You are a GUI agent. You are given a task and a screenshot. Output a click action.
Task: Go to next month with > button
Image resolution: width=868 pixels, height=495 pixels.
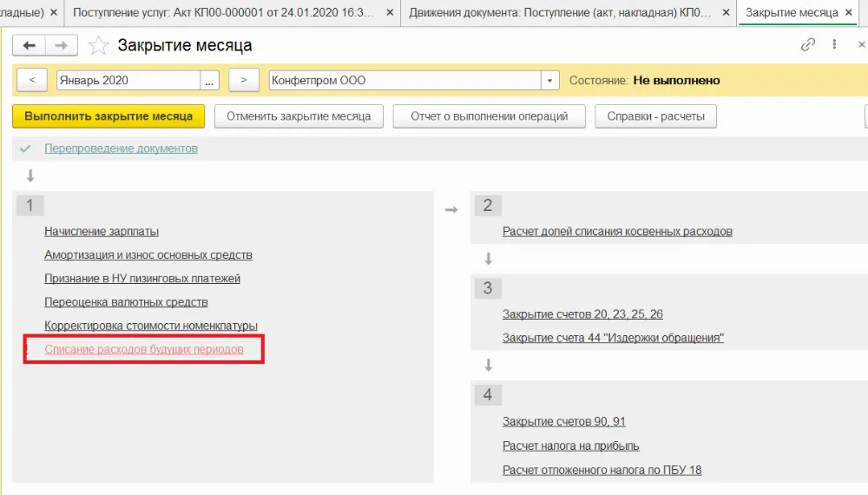pos(244,80)
